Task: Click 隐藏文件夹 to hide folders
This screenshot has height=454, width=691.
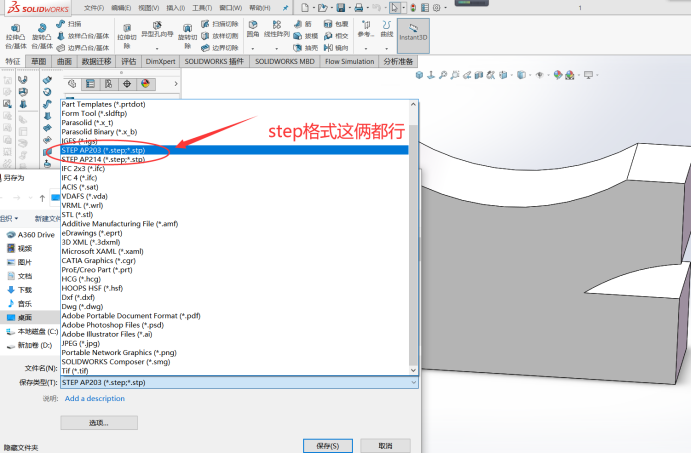Action: click(x=21, y=447)
